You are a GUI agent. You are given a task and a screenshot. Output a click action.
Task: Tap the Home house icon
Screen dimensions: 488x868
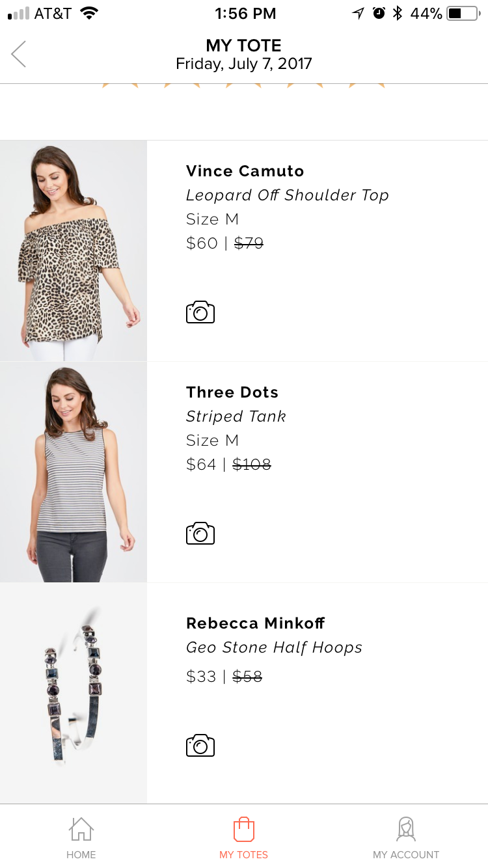pos(81,829)
